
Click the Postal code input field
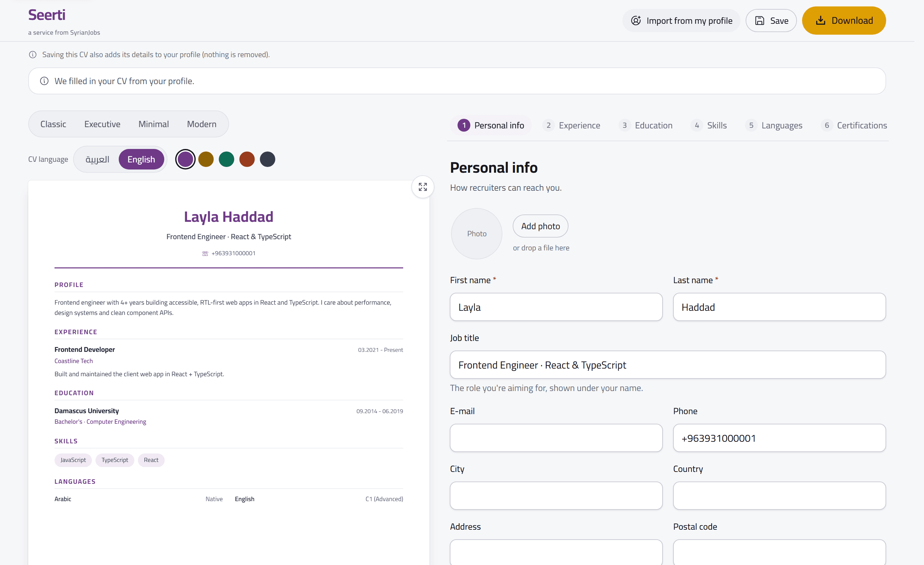[x=779, y=552]
